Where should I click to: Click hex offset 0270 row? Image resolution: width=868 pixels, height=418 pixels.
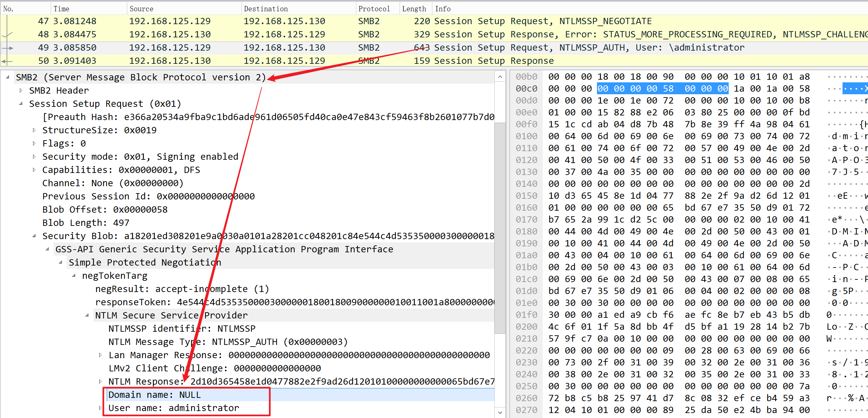[x=526, y=410]
